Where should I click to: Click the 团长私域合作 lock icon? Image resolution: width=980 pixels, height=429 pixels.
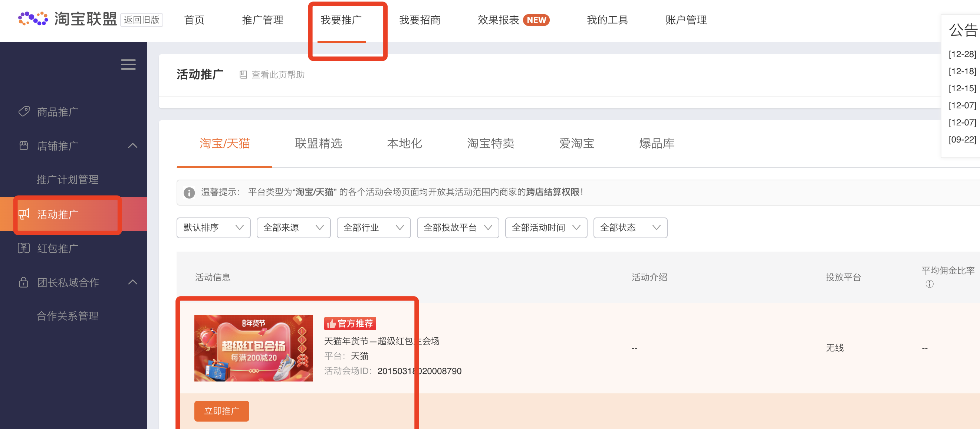[24, 282]
